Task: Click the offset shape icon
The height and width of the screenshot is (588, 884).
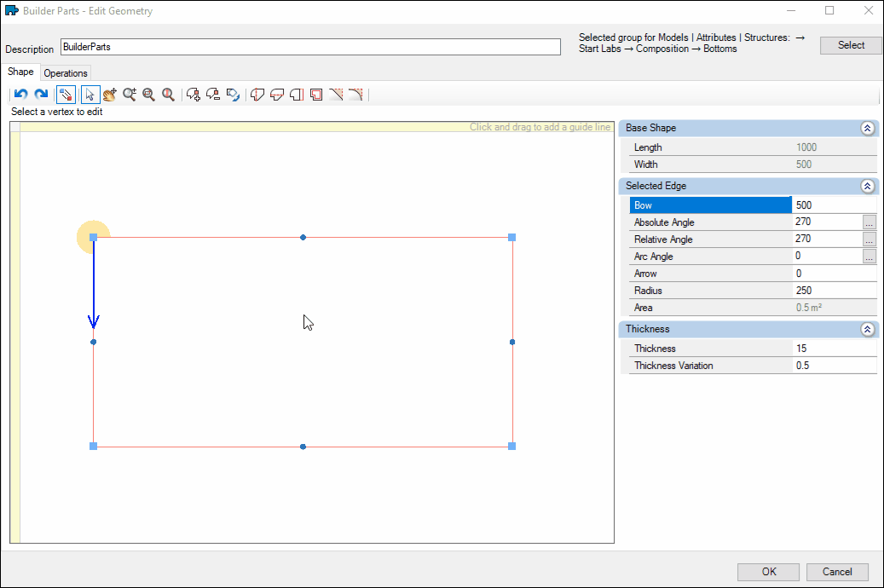Action: point(316,94)
